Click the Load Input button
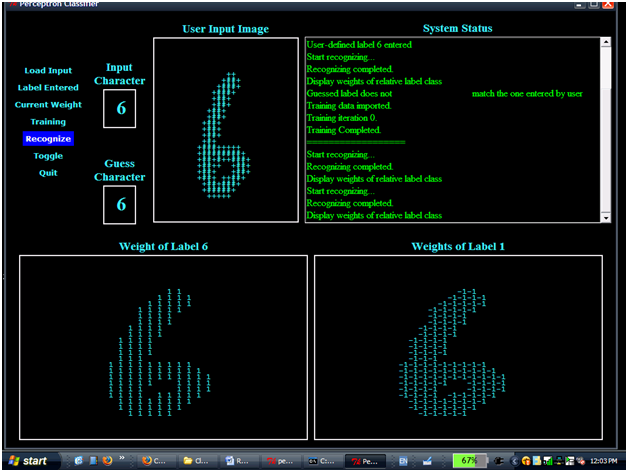The width and height of the screenshot is (628, 472). [x=48, y=71]
